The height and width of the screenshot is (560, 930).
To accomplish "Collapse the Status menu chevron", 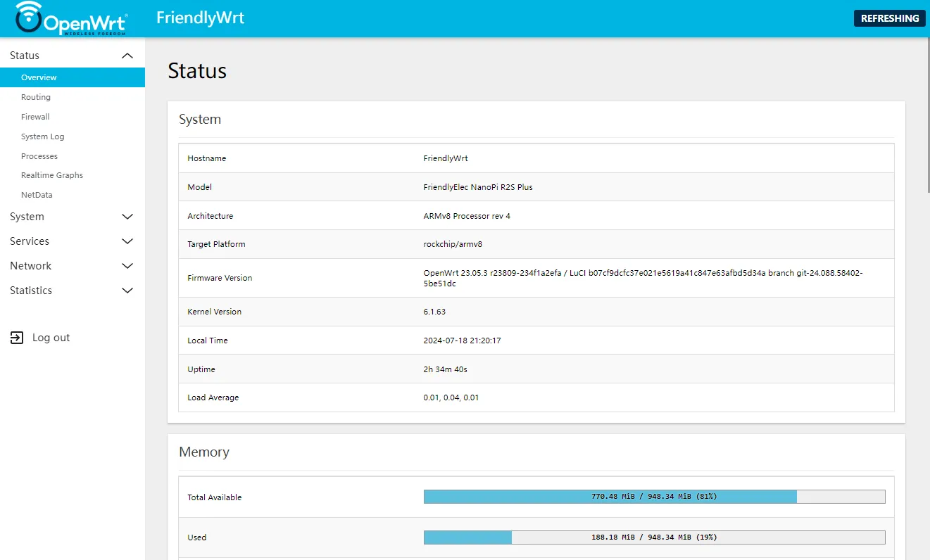I will 127,56.
